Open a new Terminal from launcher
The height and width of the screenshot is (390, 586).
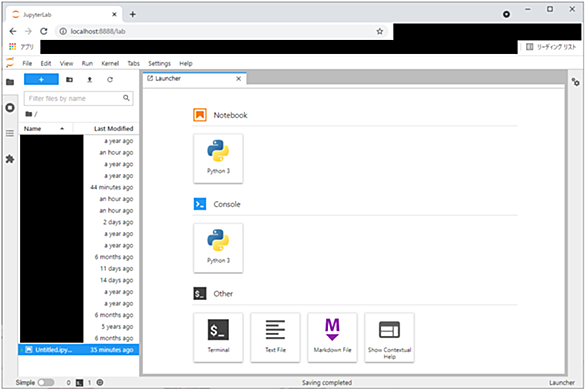[218, 337]
